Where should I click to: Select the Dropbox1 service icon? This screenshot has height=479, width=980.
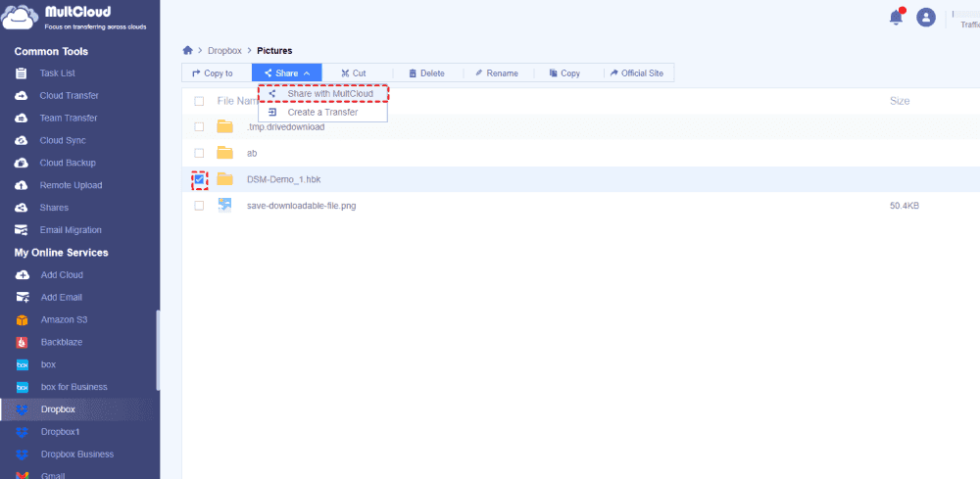(22, 432)
